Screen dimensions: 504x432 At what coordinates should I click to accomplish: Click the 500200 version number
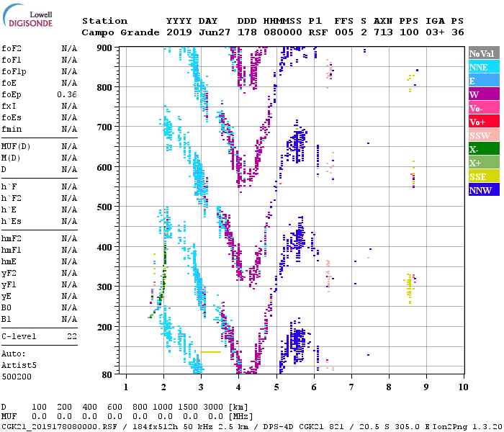point(17,377)
